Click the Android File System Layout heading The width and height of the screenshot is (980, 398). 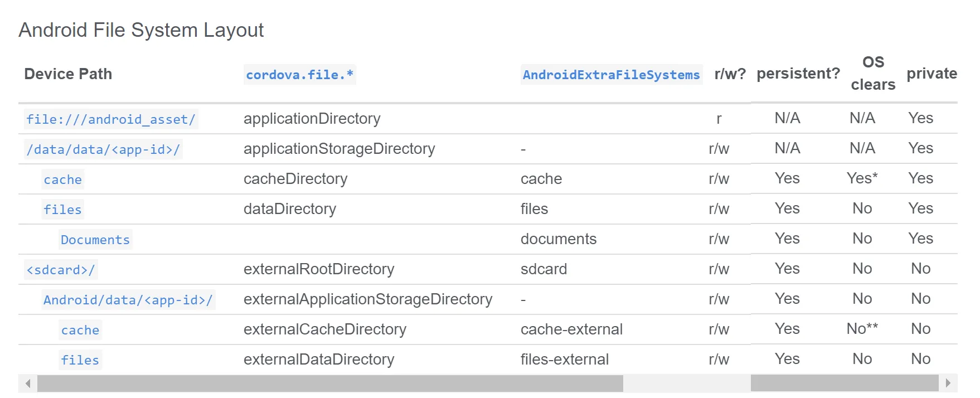pos(141,30)
